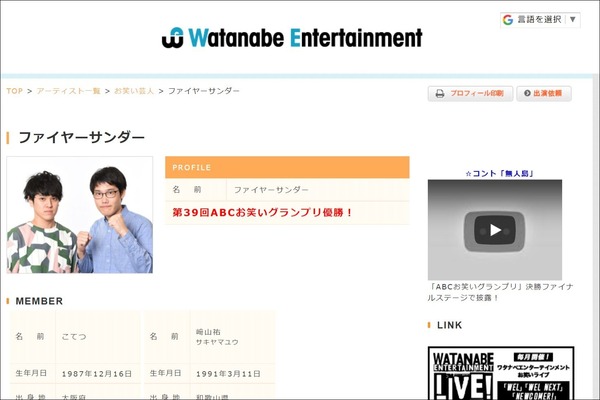The width and height of the screenshot is (600, 400).
Task: Open the 言語を選択 language dropdown arrow
Action: 572,20
